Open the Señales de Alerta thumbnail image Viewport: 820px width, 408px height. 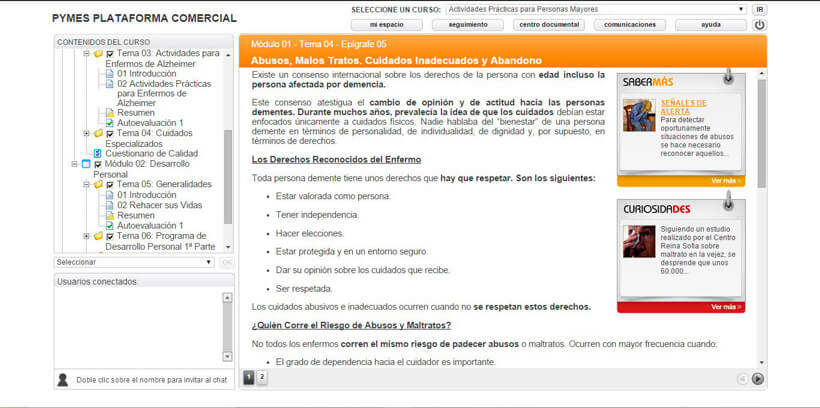(x=639, y=115)
